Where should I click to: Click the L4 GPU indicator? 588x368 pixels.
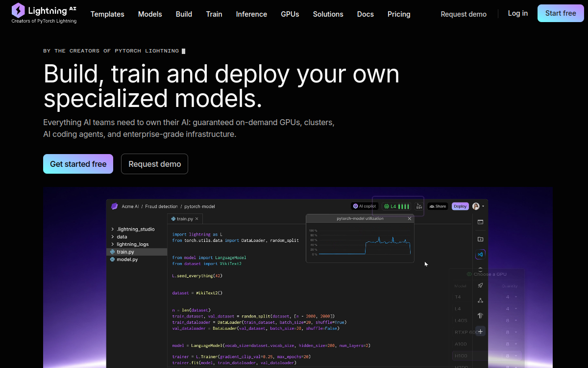tap(397, 207)
